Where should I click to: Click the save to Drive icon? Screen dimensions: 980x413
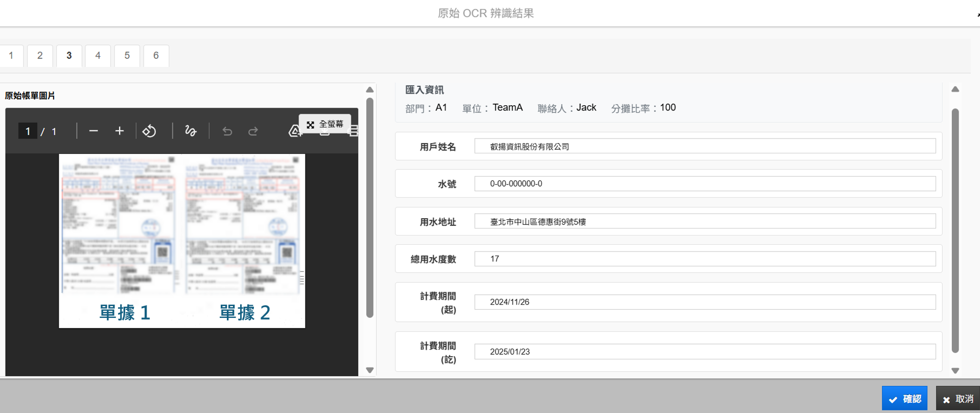pyautogui.click(x=294, y=132)
